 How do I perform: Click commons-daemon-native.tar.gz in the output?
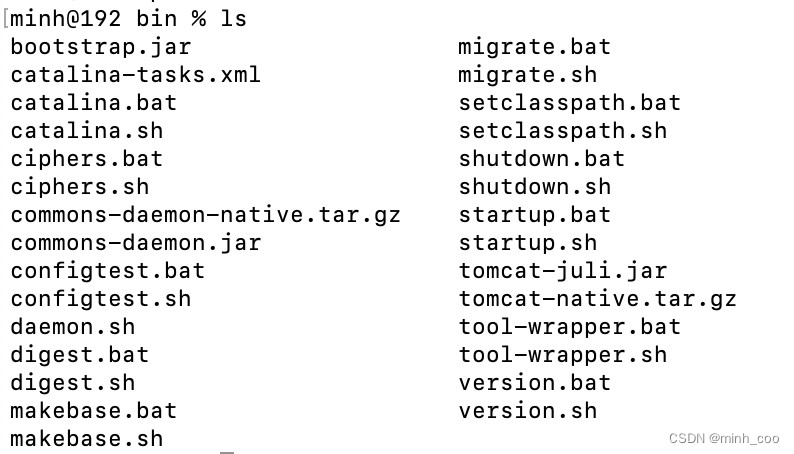(x=206, y=216)
